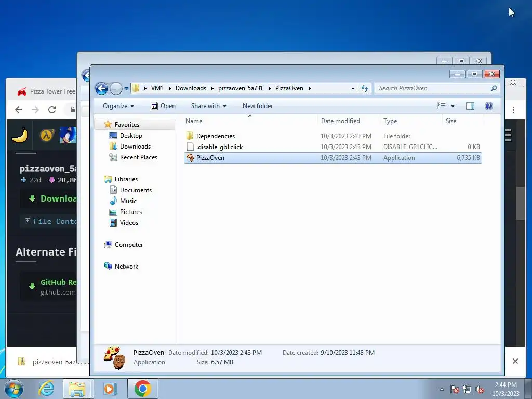Refresh the PizzaOven folder view
Screen dimensions: 532x399
click(x=365, y=88)
